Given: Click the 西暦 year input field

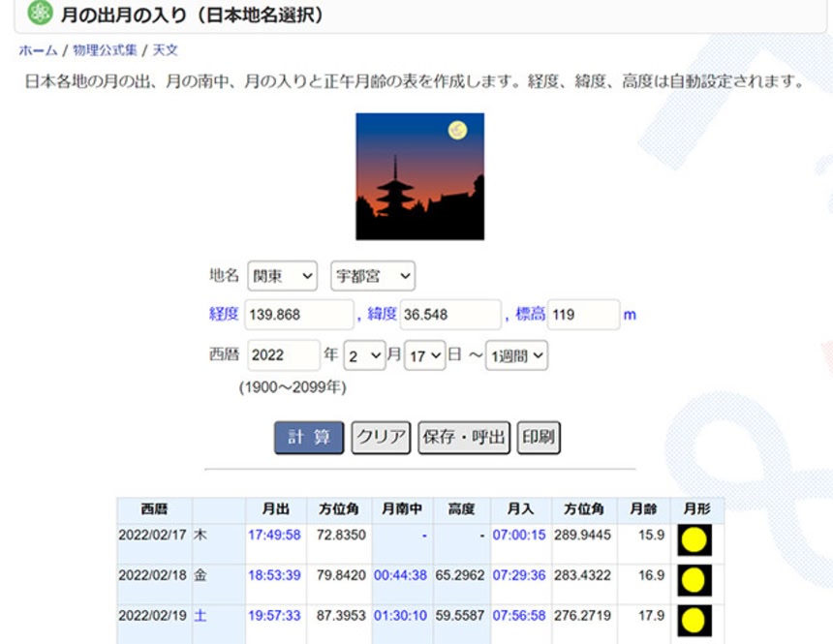Looking at the screenshot, I should [283, 355].
